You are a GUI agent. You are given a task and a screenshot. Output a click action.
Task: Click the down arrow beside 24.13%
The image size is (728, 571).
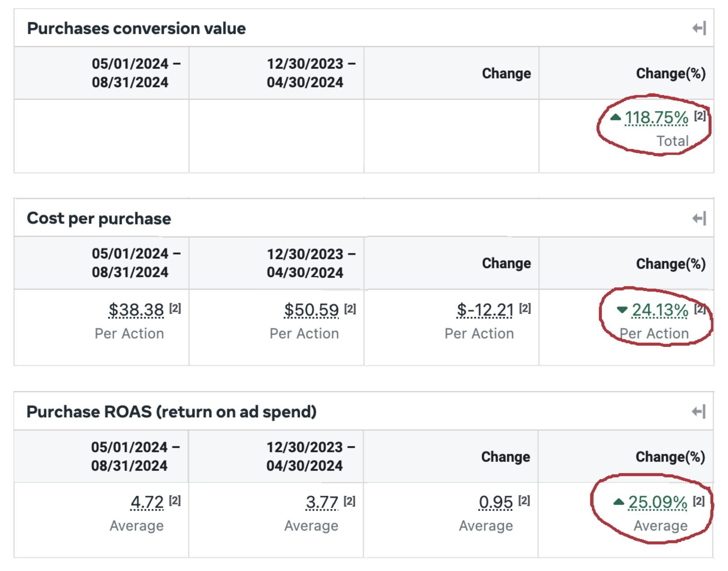tap(622, 310)
